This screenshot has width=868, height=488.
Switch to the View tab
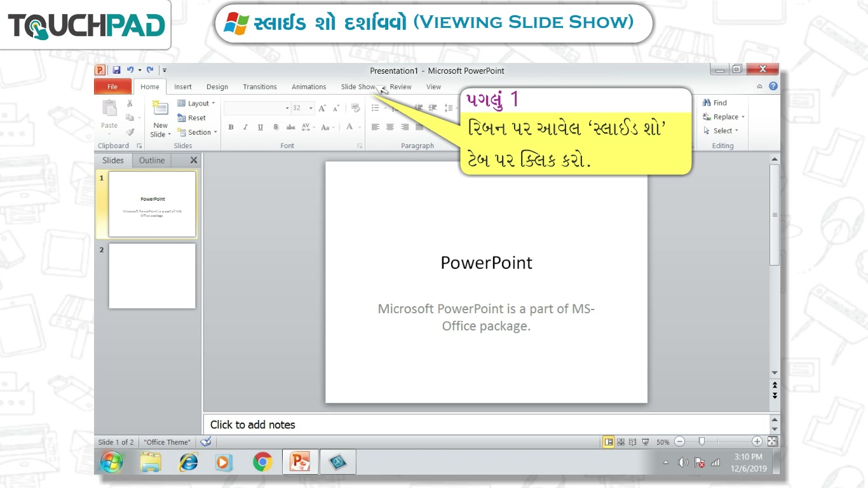tap(433, 86)
